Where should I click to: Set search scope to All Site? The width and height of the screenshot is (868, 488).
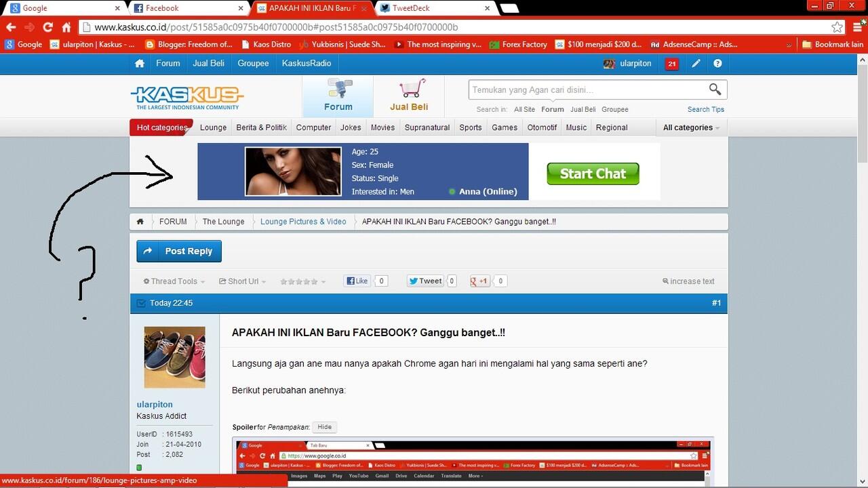tap(524, 109)
